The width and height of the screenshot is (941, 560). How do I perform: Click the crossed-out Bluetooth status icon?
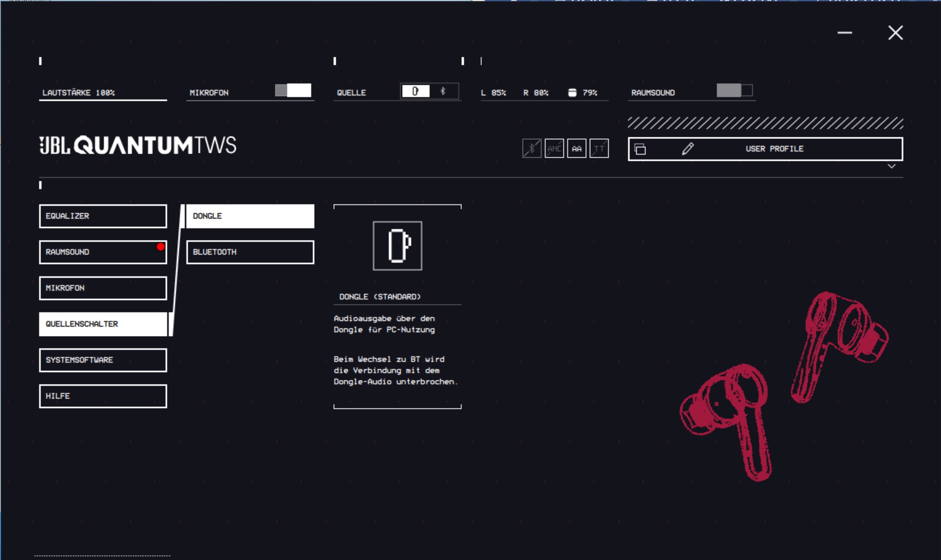[531, 148]
